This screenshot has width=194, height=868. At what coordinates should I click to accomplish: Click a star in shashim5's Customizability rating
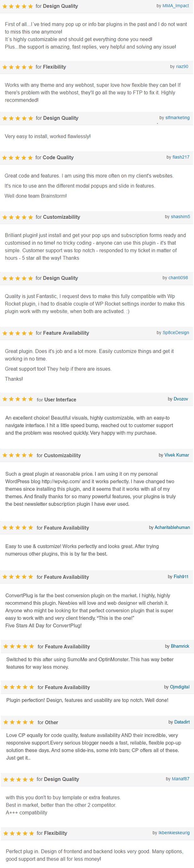18,217
